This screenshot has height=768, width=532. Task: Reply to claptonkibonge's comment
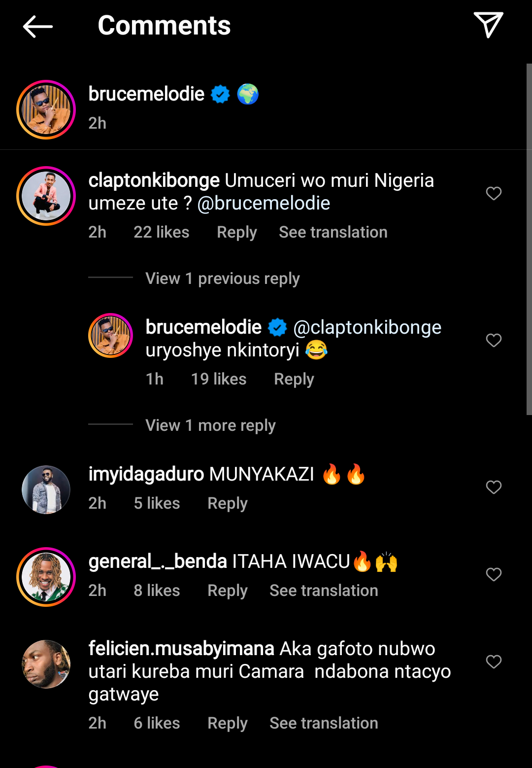pos(236,232)
